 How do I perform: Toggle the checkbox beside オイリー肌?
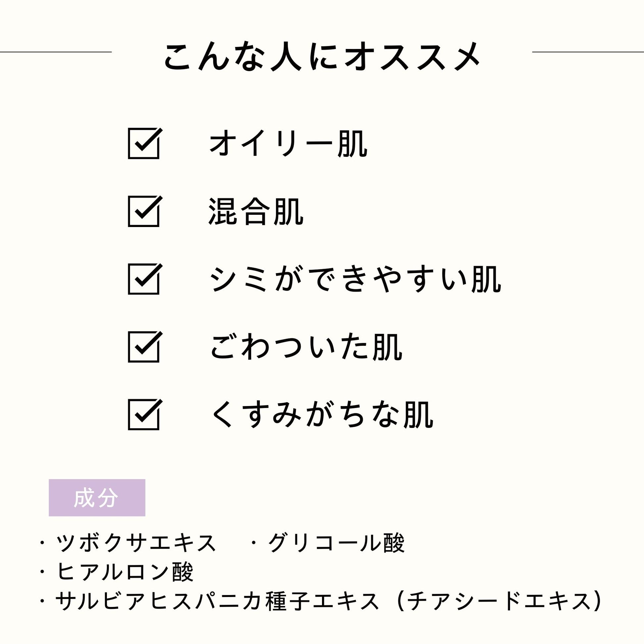(x=144, y=143)
